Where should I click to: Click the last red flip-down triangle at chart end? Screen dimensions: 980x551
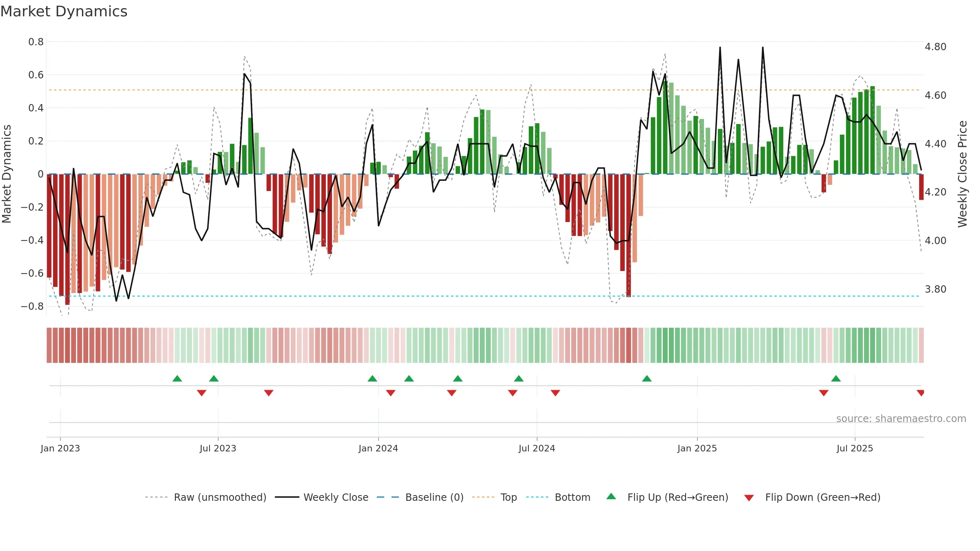(920, 393)
